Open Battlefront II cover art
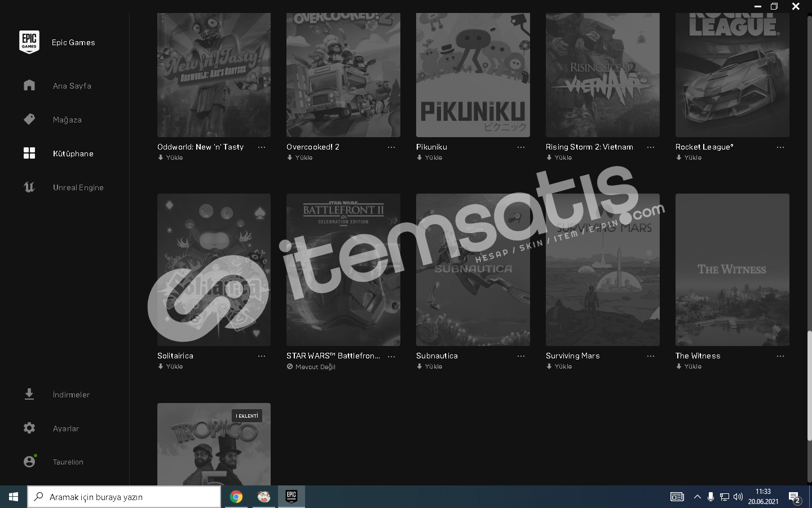812x508 pixels. point(343,270)
